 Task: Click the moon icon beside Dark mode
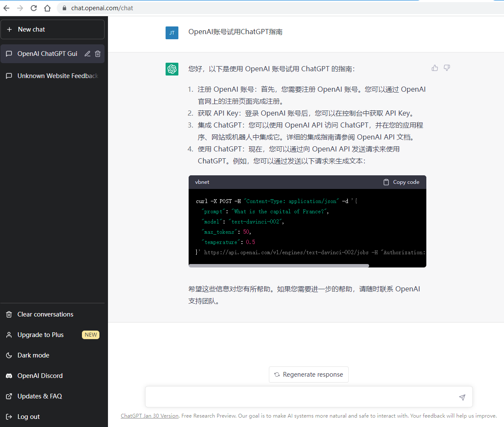(x=9, y=355)
